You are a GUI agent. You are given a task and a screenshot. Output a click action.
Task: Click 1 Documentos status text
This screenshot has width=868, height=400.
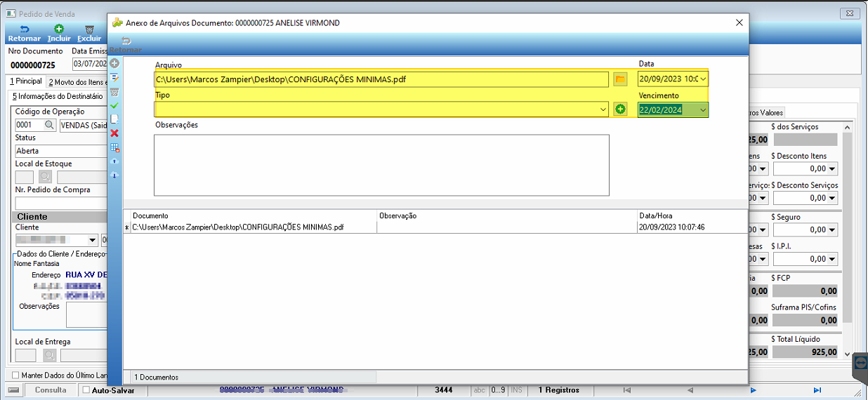pos(157,378)
